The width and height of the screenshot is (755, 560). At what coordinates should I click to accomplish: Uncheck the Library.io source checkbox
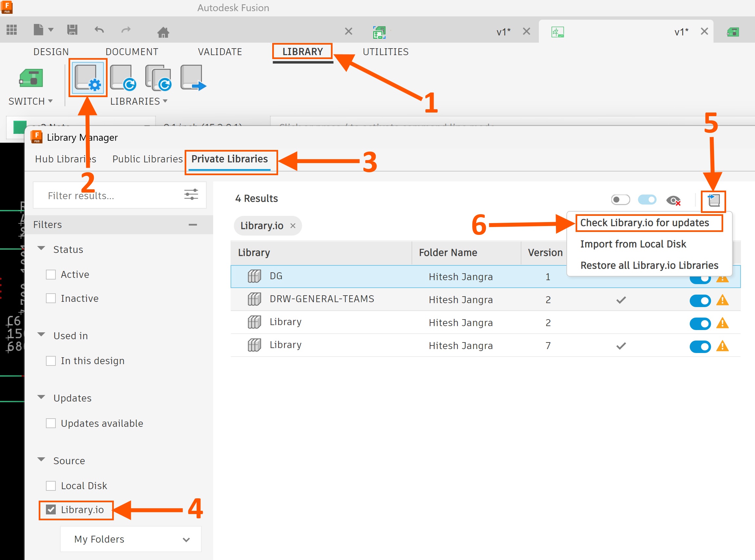(51, 509)
